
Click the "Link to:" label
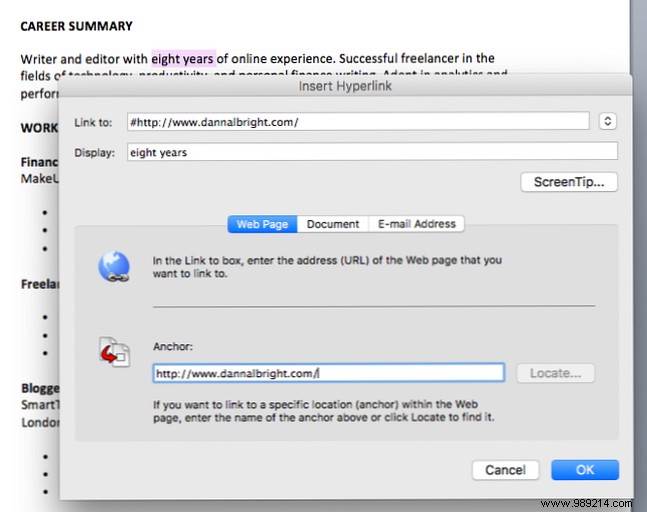click(94, 122)
